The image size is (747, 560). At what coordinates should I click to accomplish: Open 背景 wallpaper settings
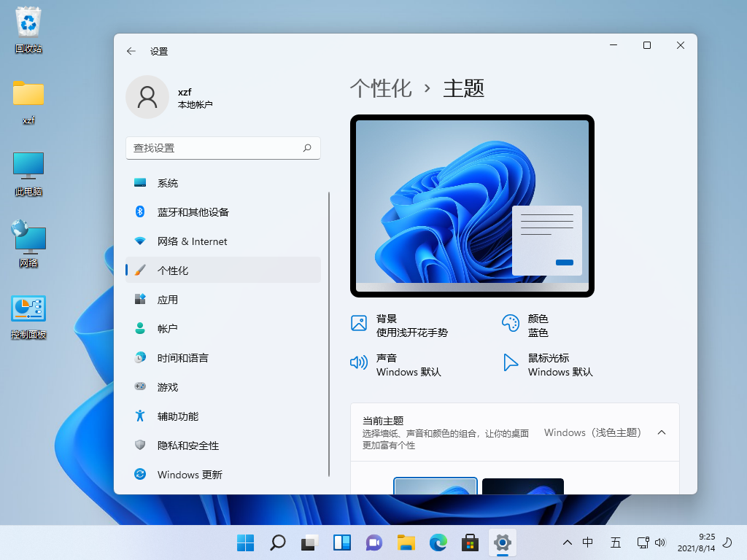[400, 325]
